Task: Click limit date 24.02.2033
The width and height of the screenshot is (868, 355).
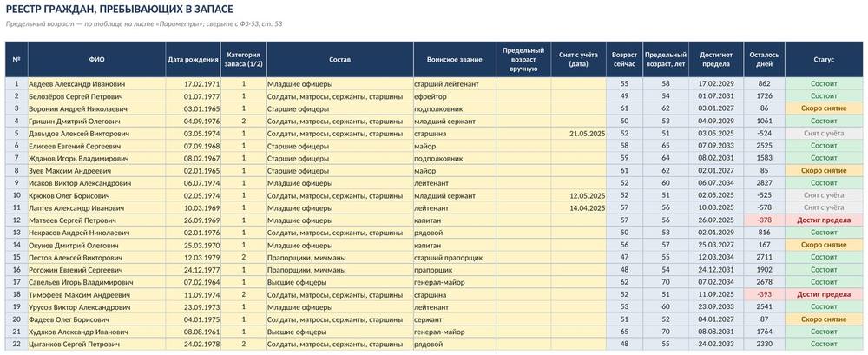Action: (x=716, y=344)
